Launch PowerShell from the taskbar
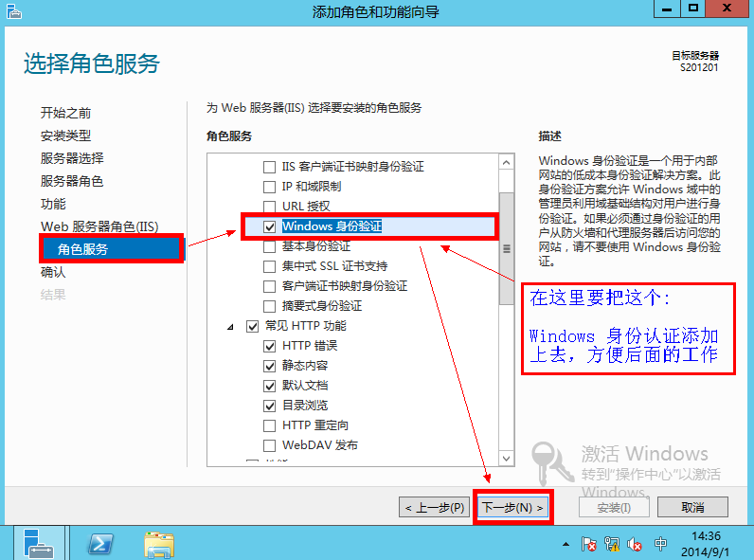Image resolution: width=754 pixels, height=560 pixels. click(x=100, y=545)
